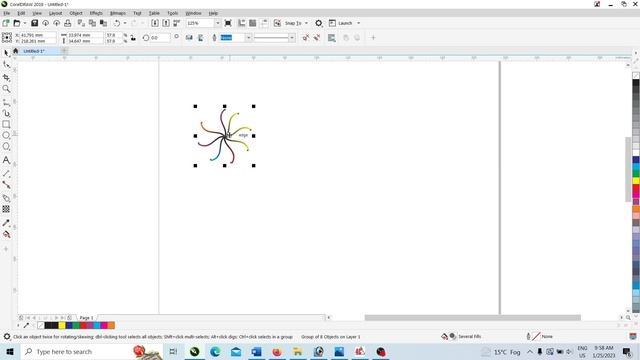Select the Crop tool
The width and height of the screenshot is (640, 360).
click(x=6, y=77)
